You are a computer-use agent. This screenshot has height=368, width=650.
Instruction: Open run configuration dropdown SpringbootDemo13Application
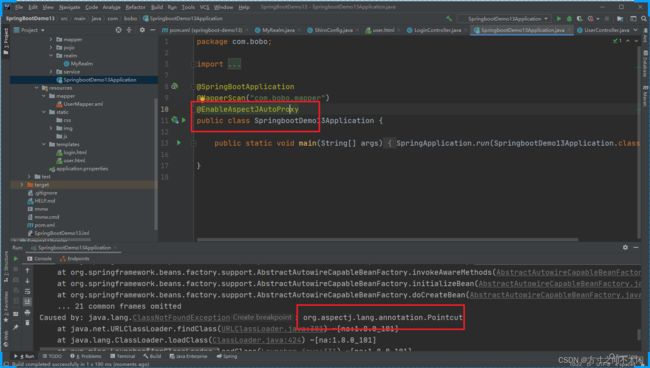(x=504, y=19)
